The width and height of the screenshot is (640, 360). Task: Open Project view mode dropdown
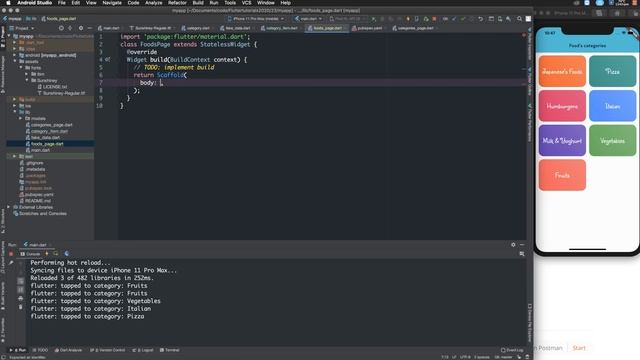(22, 28)
